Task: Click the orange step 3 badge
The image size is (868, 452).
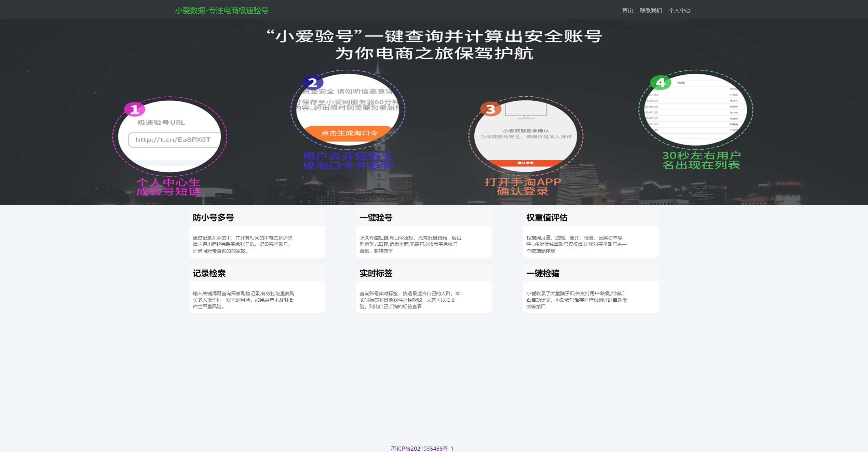Action: (490, 109)
